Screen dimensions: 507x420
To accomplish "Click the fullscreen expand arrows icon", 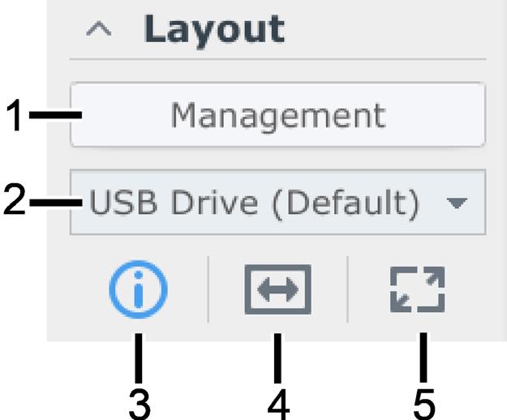I will [x=418, y=289].
